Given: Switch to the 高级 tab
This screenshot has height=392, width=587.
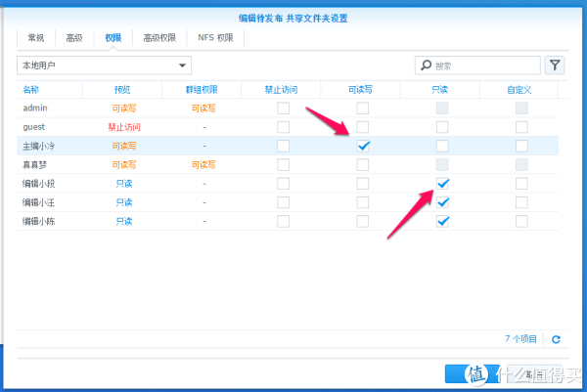Looking at the screenshot, I should point(73,38).
